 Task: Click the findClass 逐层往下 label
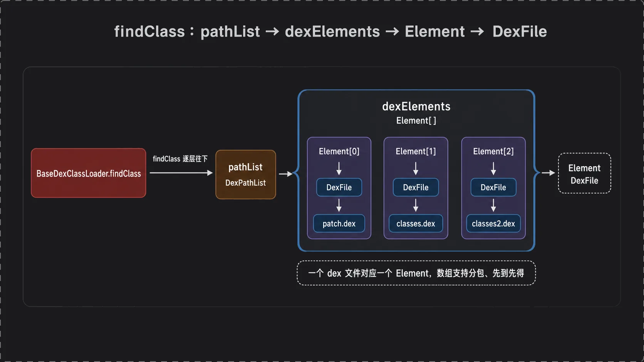point(180,159)
